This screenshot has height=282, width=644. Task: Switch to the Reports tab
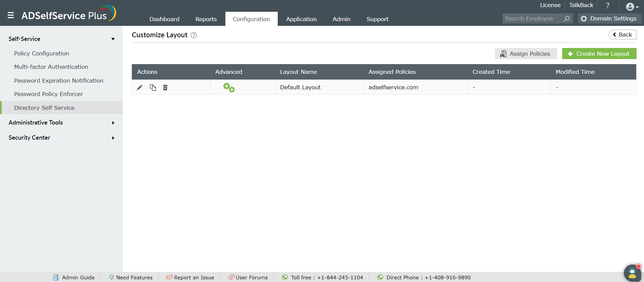(206, 19)
